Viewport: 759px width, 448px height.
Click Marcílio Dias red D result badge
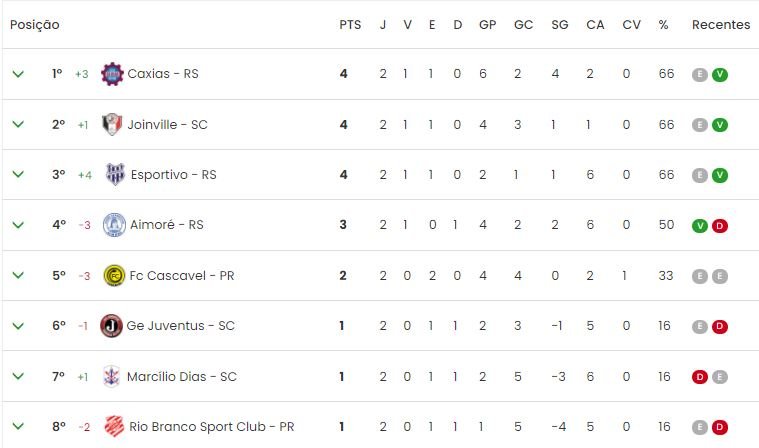pyautogui.click(x=699, y=377)
